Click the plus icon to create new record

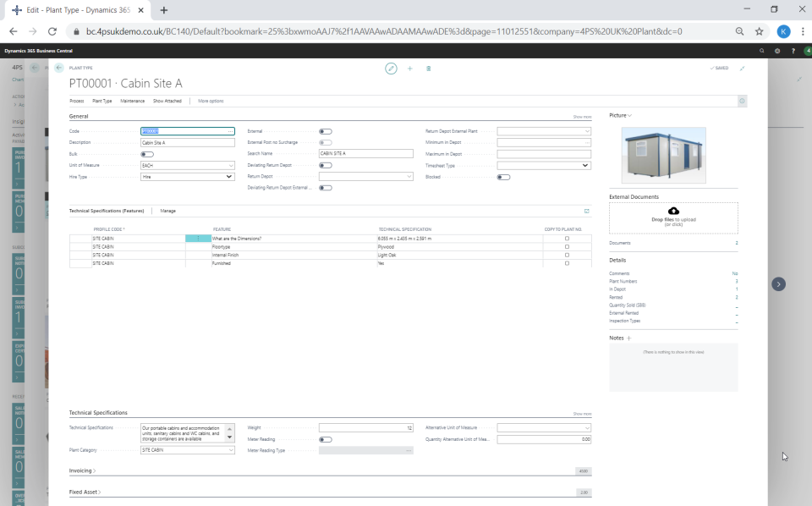click(x=410, y=68)
